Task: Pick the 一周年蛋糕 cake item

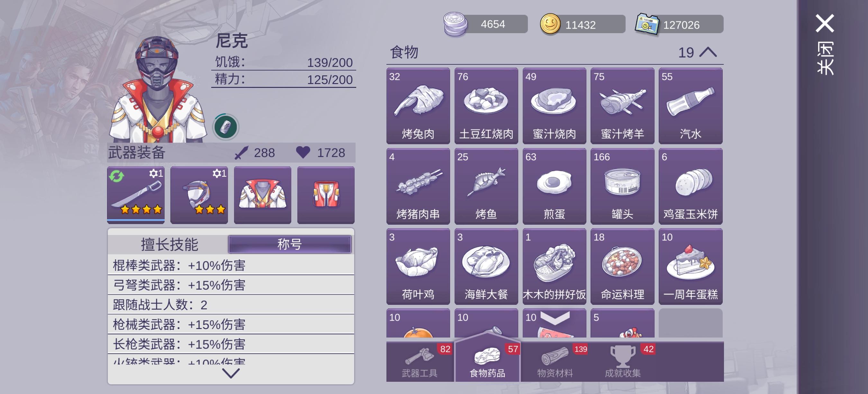Action: (691, 267)
